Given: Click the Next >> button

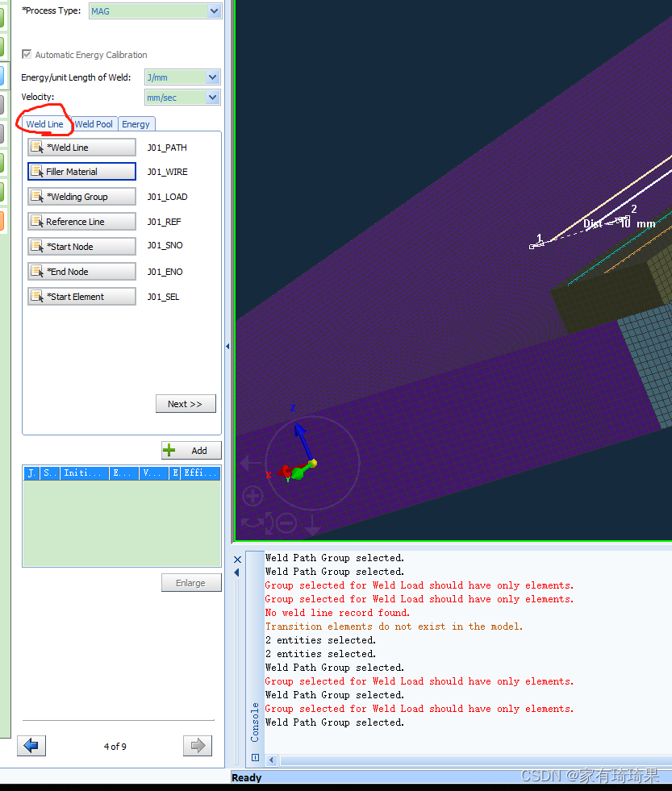Looking at the screenshot, I should 186,403.
